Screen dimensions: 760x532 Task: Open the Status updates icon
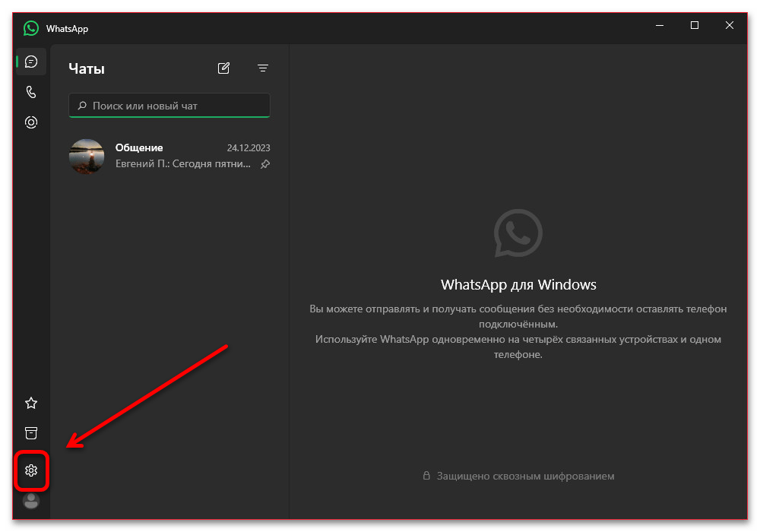pyautogui.click(x=31, y=122)
